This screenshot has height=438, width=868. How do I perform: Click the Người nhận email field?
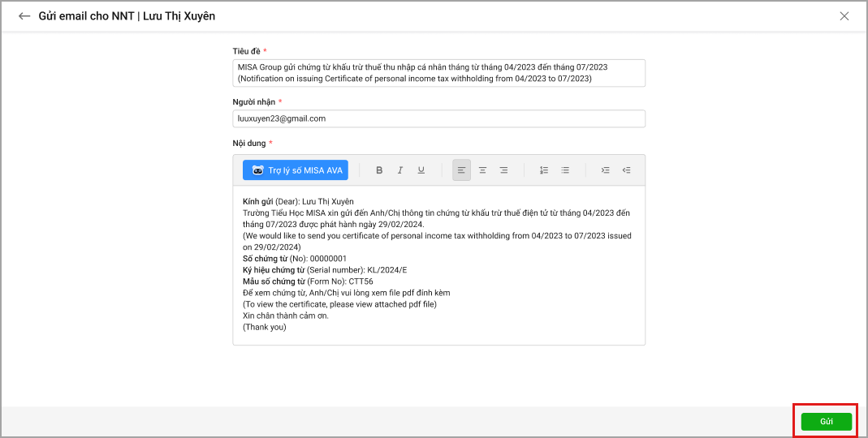[x=438, y=118]
